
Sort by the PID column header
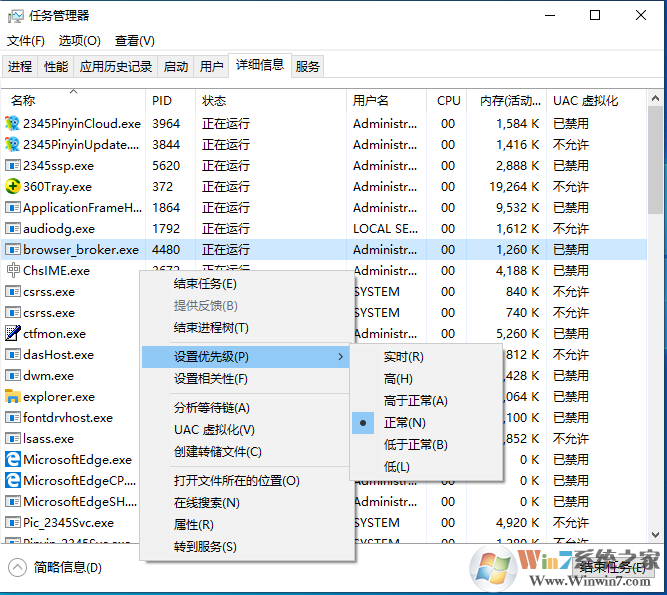click(x=170, y=101)
